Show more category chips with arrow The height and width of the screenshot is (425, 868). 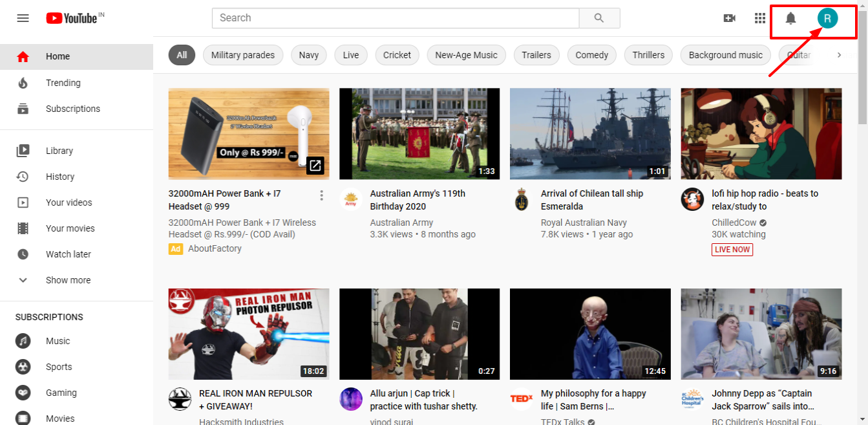[x=840, y=55]
